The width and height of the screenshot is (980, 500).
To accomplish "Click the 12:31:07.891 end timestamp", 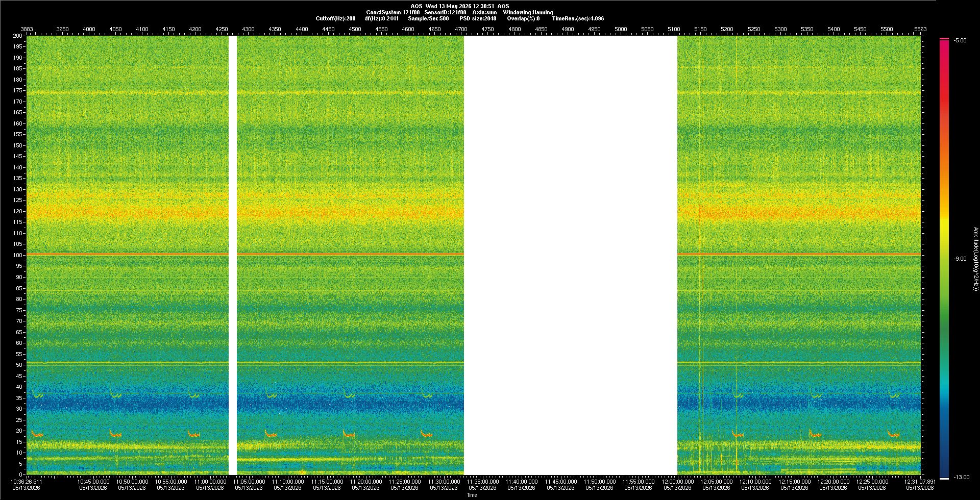I will pyautogui.click(x=921, y=481).
